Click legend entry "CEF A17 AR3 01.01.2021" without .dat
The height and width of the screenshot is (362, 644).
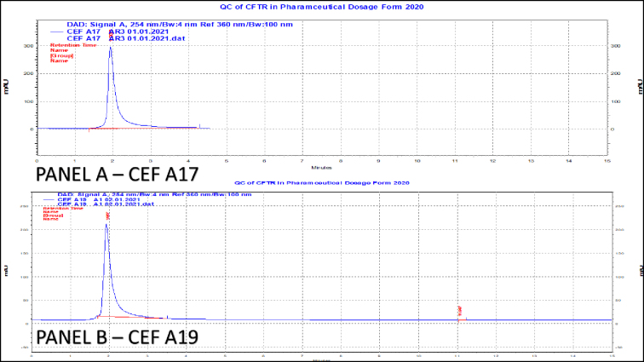point(118,32)
